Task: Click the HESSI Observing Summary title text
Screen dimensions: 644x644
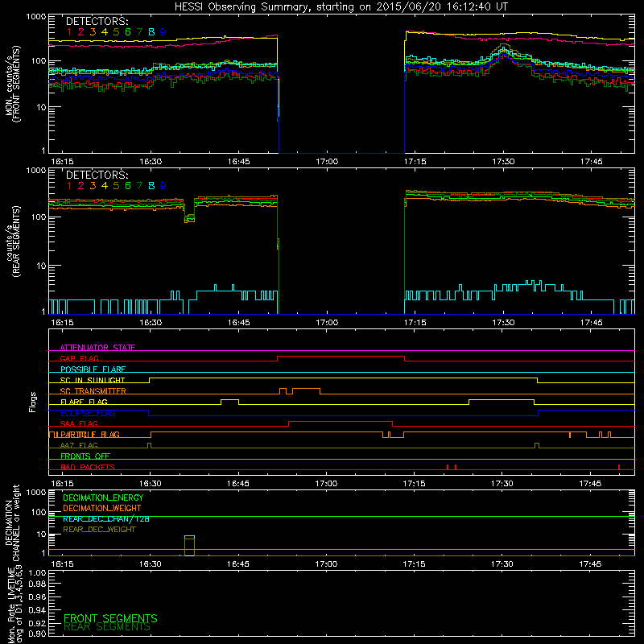Action: [341, 6]
